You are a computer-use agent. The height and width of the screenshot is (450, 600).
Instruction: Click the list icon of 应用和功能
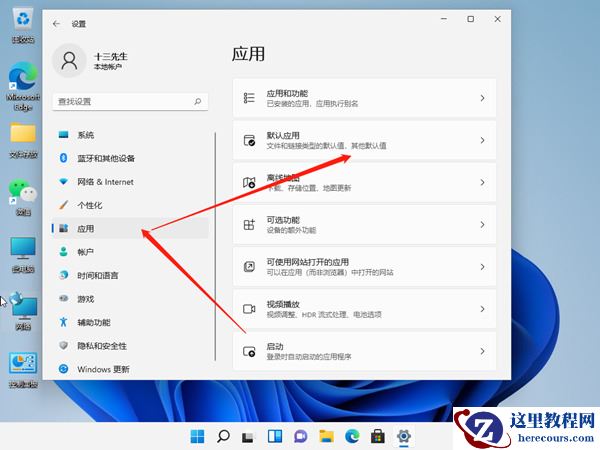click(x=249, y=98)
